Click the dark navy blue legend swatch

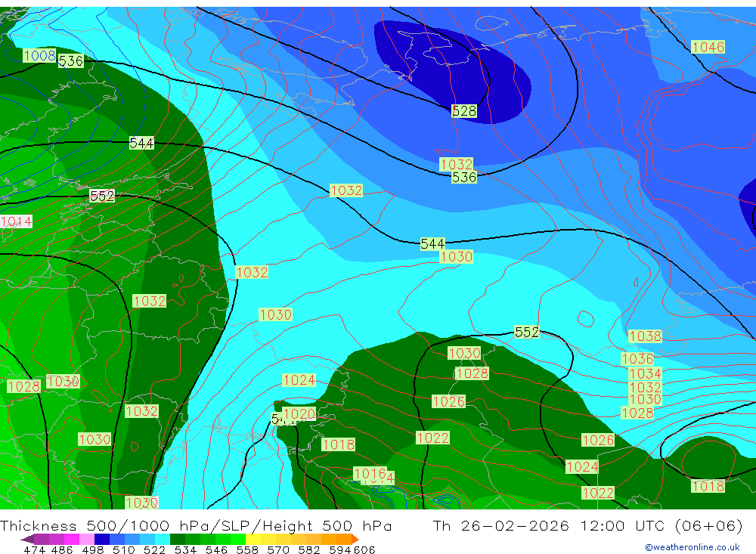(x=102, y=539)
